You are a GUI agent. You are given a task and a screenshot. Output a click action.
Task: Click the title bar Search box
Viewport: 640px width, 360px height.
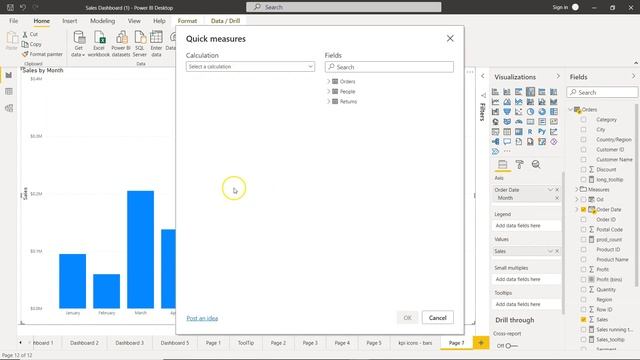click(343, 7)
